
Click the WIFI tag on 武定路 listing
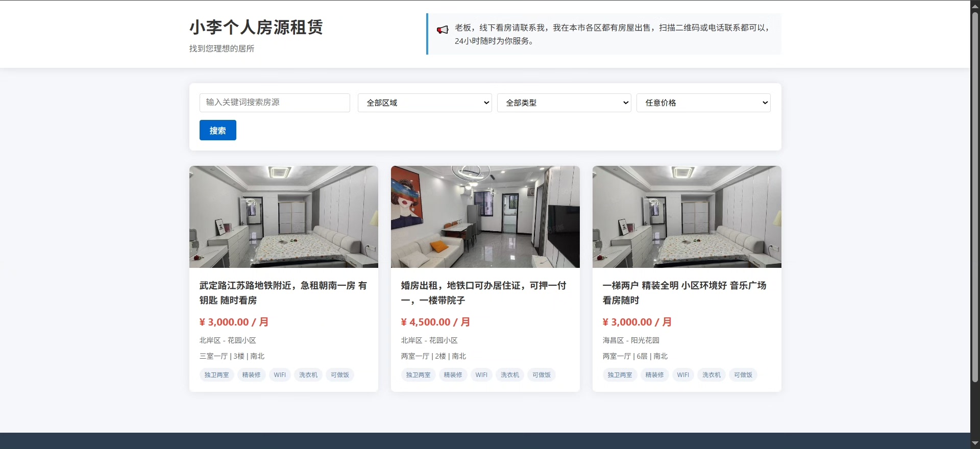(280, 375)
